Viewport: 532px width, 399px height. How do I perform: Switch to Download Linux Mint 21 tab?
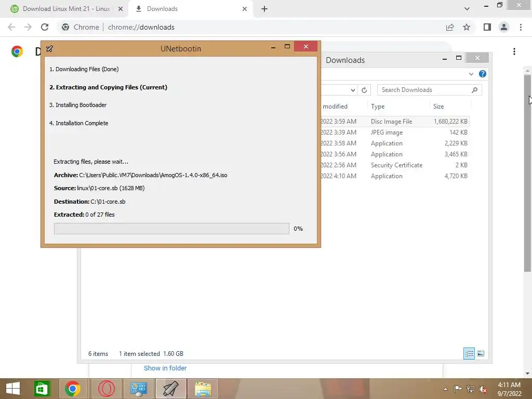pos(66,9)
